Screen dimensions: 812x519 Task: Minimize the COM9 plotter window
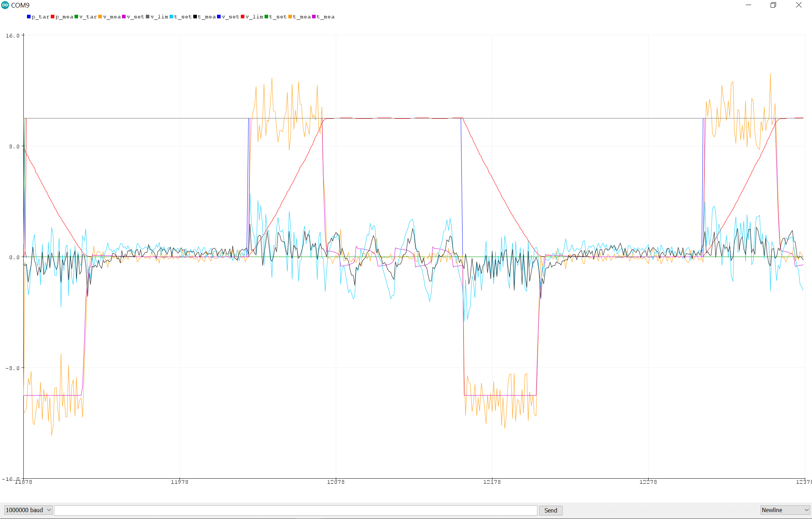point(748,5)
